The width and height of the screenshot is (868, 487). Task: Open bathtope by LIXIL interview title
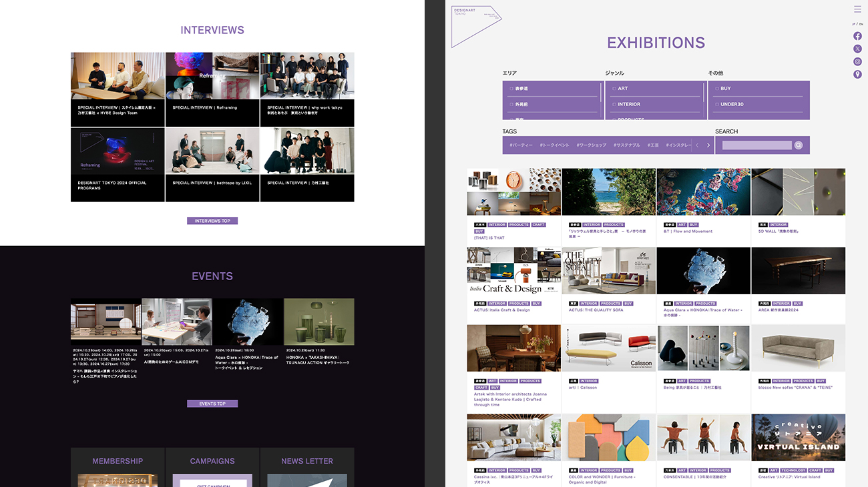point(212,183)
